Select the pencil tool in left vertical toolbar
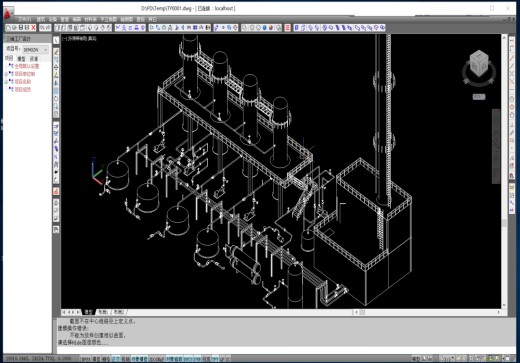This screenshot has height=363, width=520. click(56, 52)
